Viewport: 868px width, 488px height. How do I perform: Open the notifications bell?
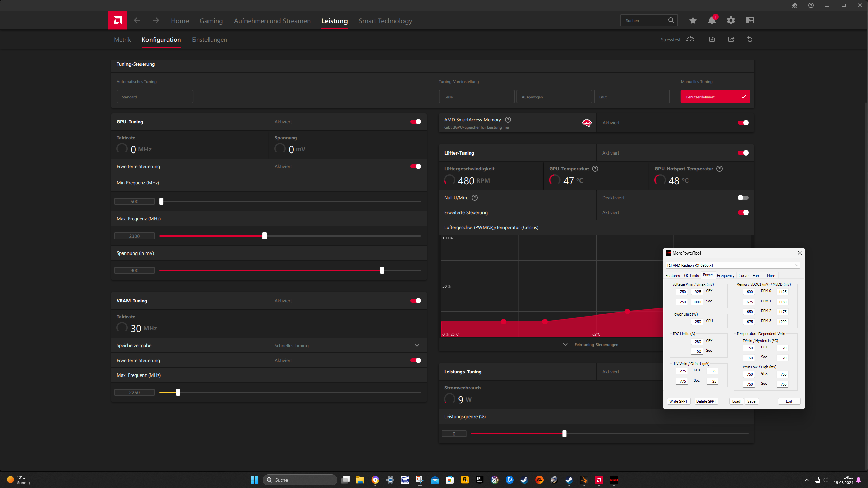coord(712,20)
